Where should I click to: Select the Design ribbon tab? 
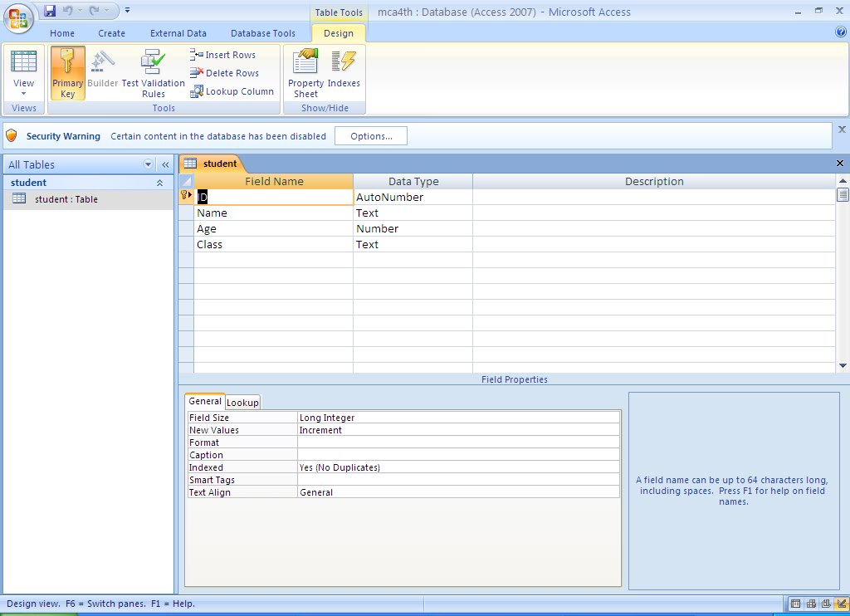point(339,33)
